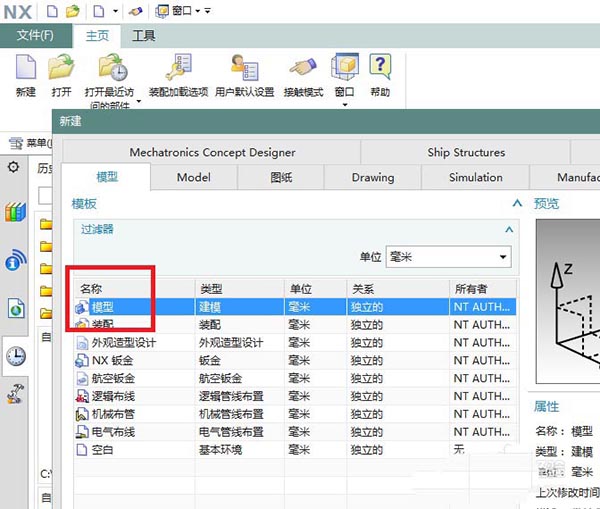Open quick access toolbar customize arrow

[x=207, y=11]
